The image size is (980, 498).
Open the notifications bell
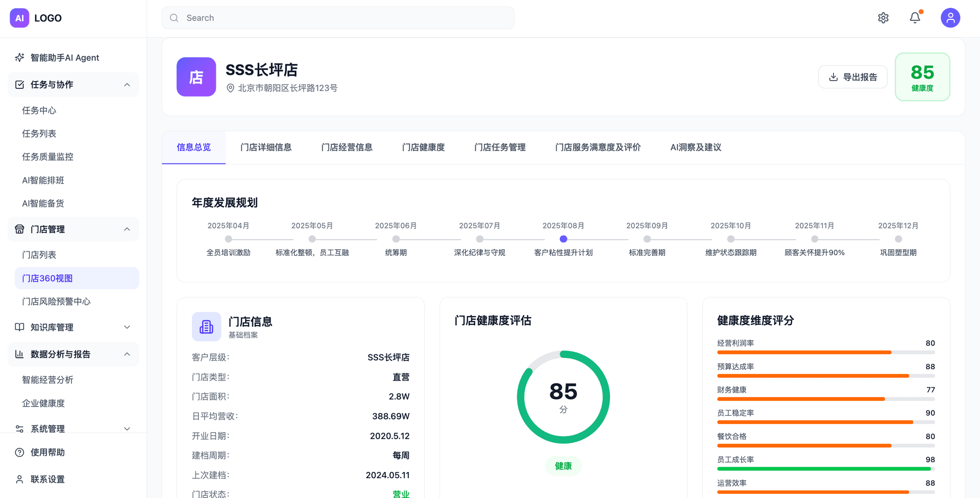click(915, 18)
